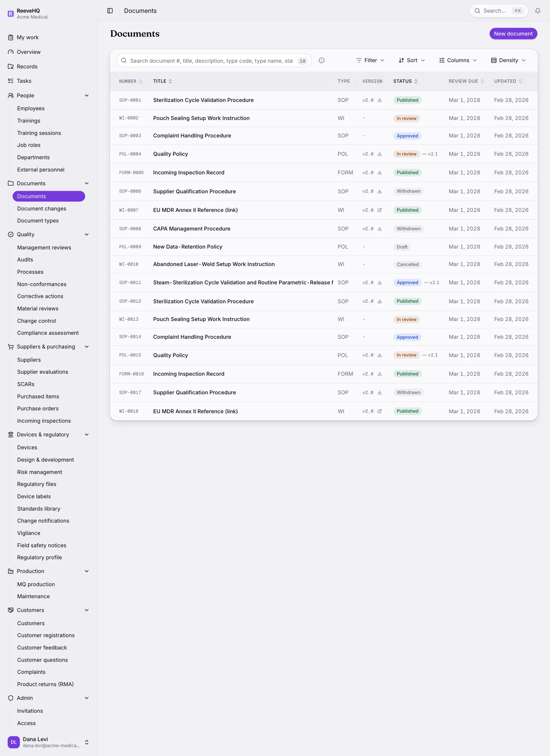The image size is (550, 756).
Task: Open Abandoned Laser-Weld Setup Work Instruction
Action: tap(214, 264)
